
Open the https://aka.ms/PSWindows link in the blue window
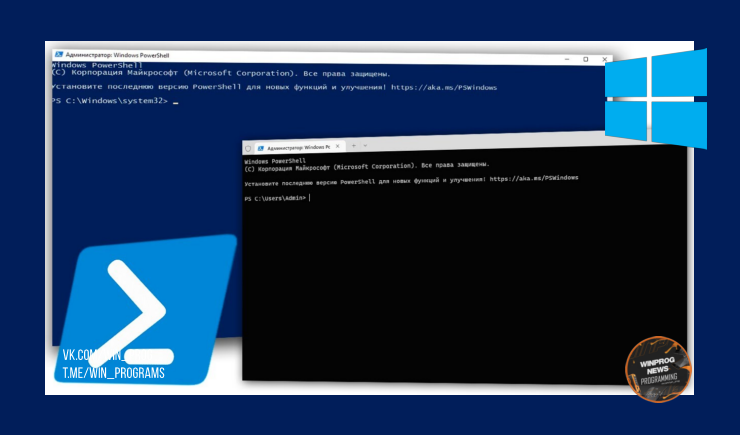tap(444, 87)
